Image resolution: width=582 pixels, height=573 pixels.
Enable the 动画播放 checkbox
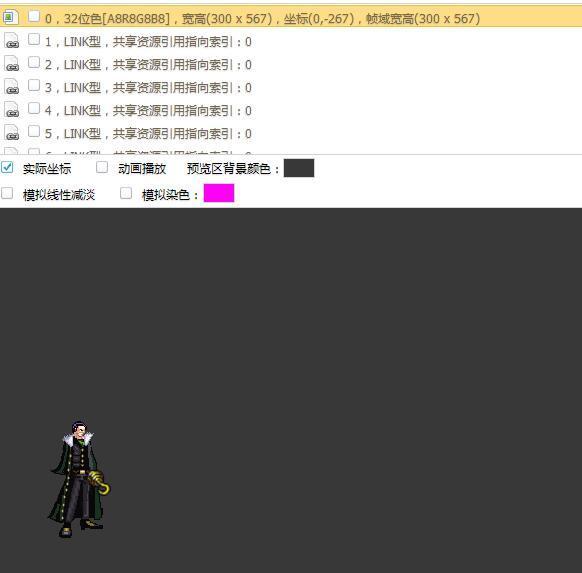(x=102, y=167)
